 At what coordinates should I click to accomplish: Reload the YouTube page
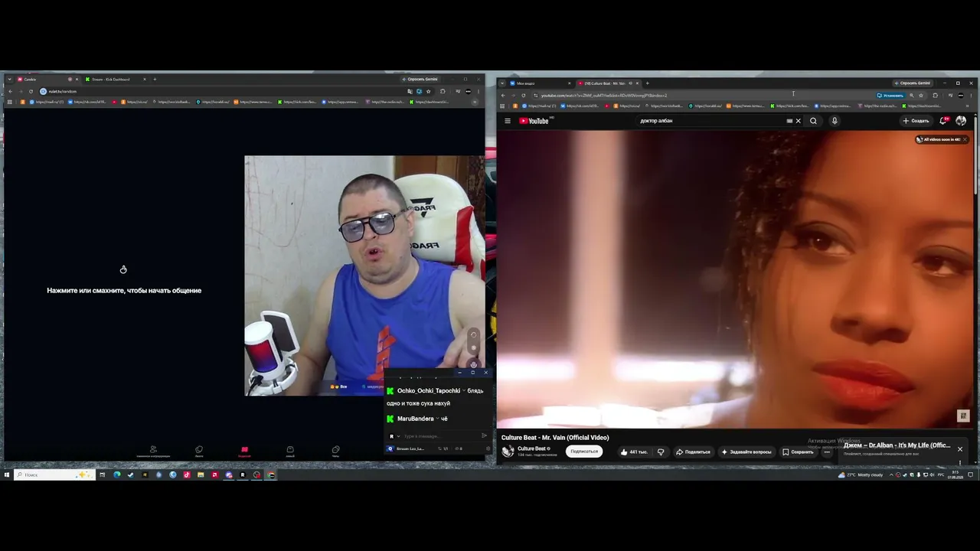pyautogui.click(x=524, y=96)
